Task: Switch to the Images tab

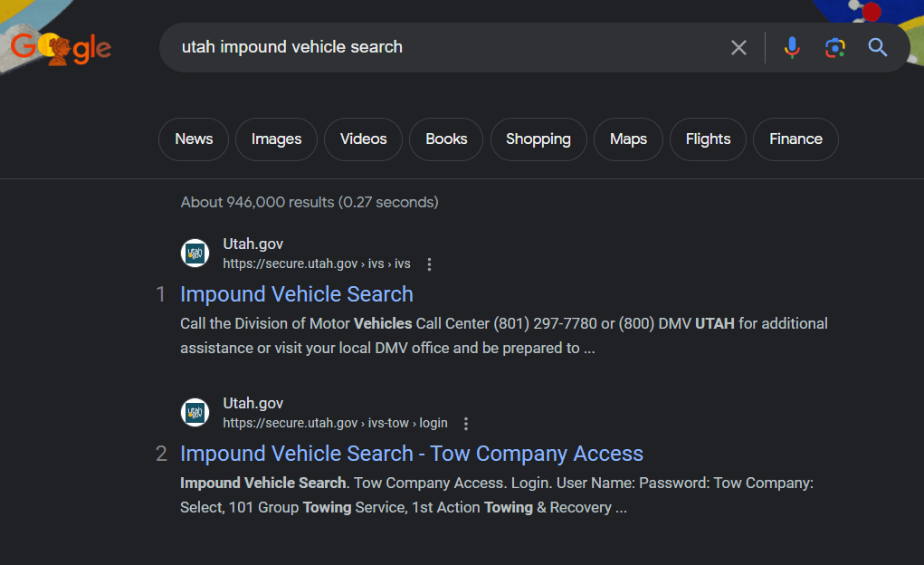Action: pos(276,139)
